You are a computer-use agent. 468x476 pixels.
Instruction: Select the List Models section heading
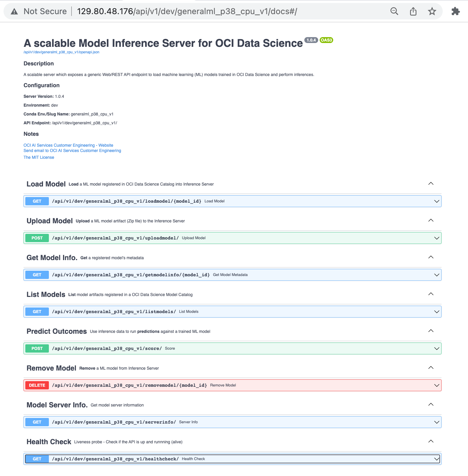tap(46, 295)
